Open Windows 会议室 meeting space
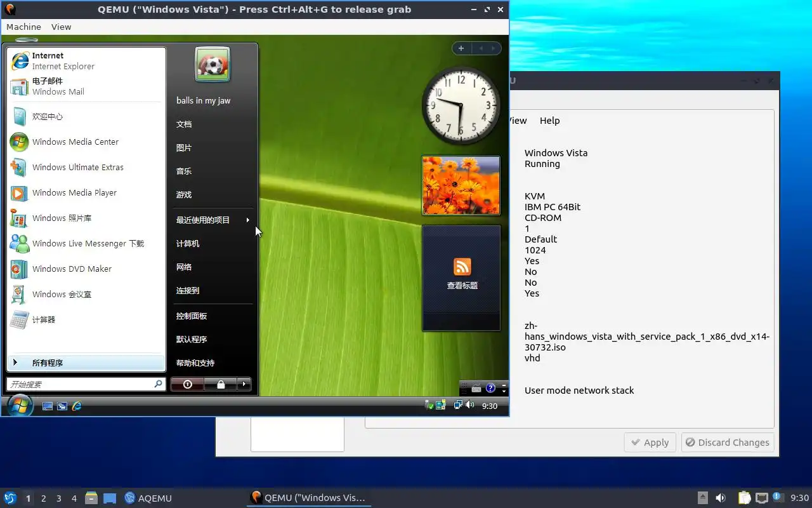The height and width of the screenshot is (508, 812). click(86, 295)
